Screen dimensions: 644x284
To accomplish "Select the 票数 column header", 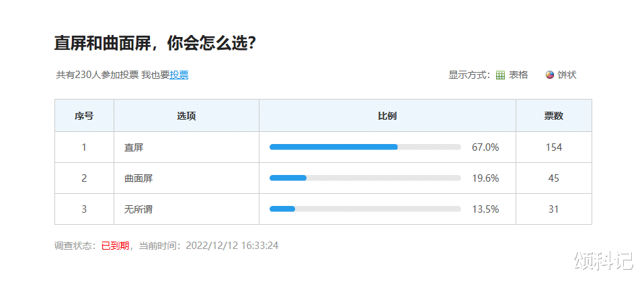I will (x=553, y=116).
